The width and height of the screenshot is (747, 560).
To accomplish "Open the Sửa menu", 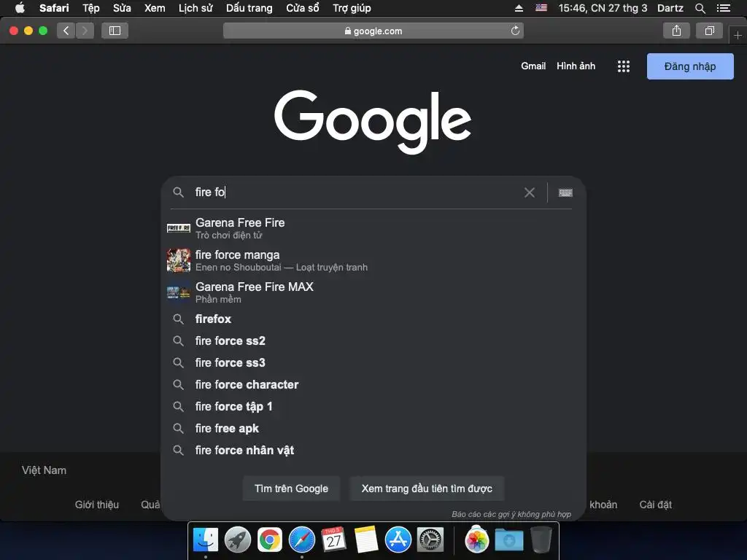I will point(122,8).
